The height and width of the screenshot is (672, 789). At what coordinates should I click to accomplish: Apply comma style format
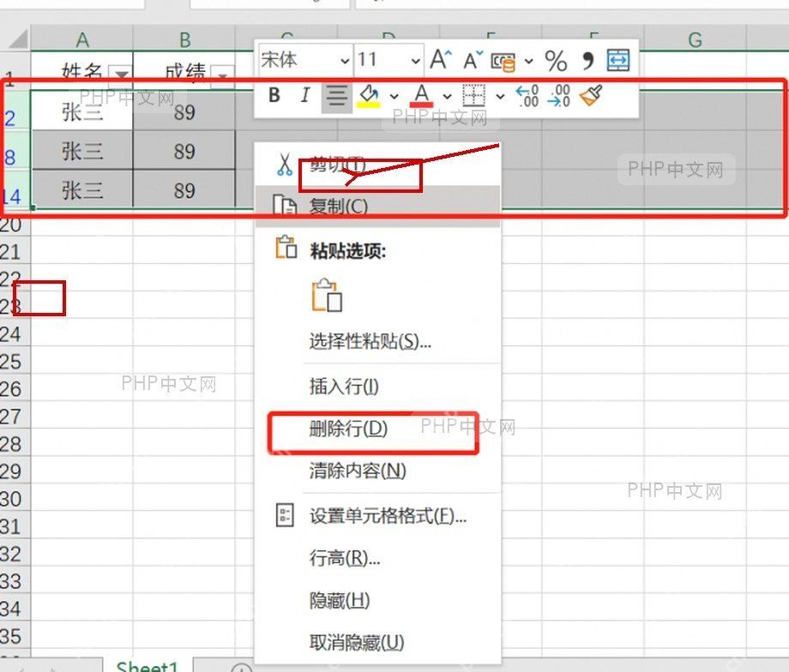click(x=587, y=61)
